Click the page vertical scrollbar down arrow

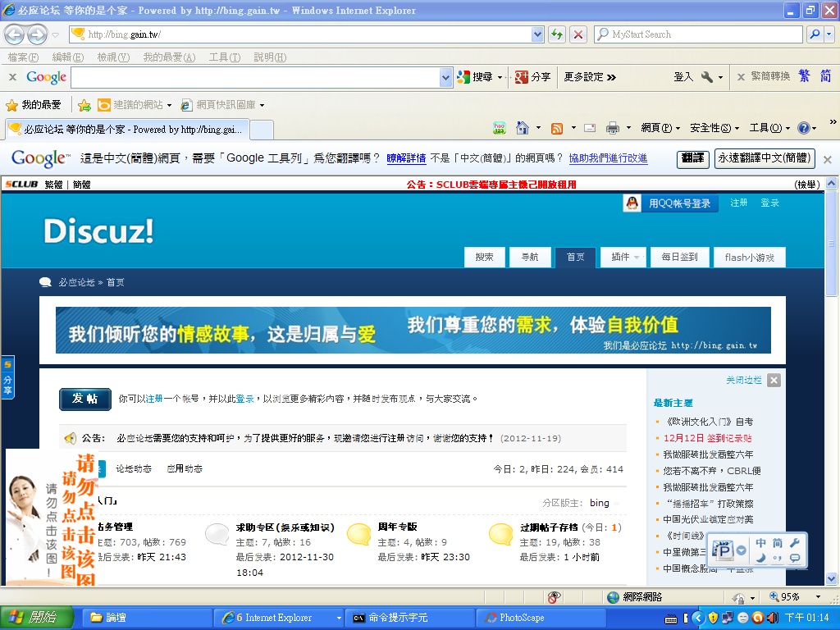pos(832,578)
